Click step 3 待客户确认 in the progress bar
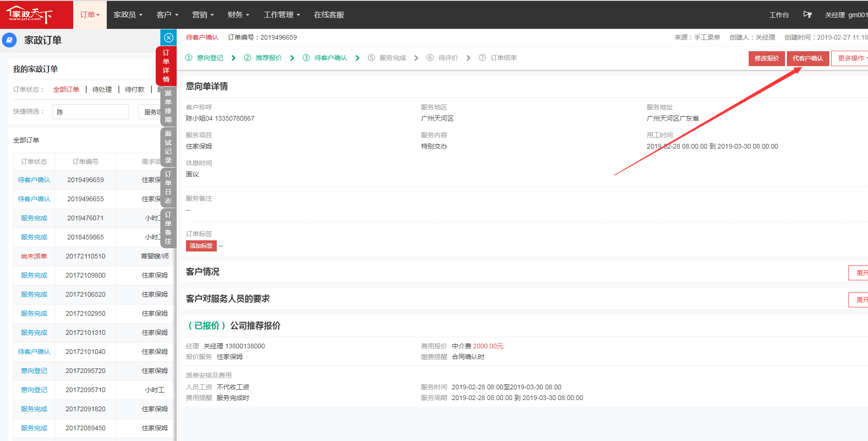 (325, 58)
